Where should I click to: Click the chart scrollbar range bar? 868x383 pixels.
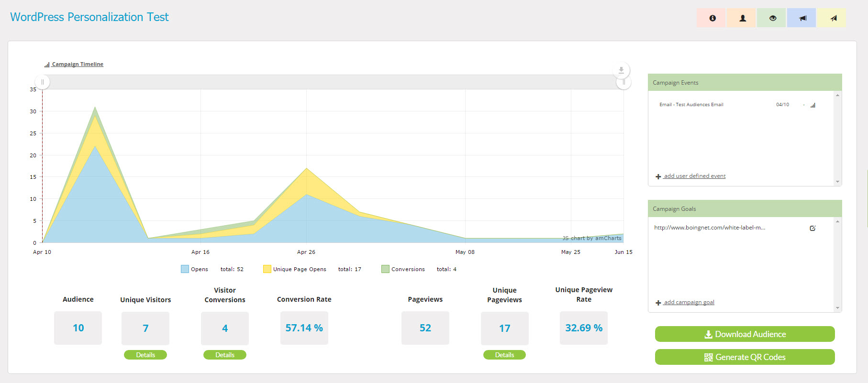[333, 82]
